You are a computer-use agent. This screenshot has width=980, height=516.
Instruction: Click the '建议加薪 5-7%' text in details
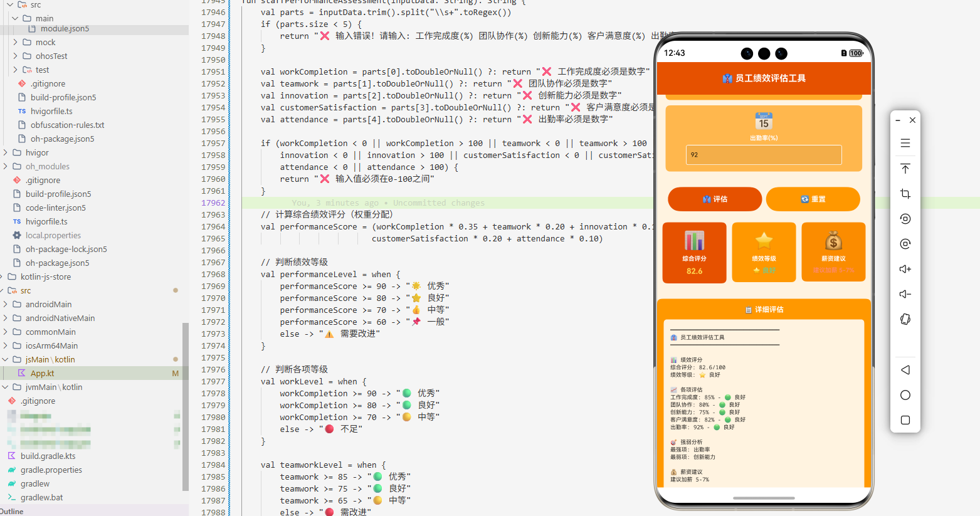690,480
